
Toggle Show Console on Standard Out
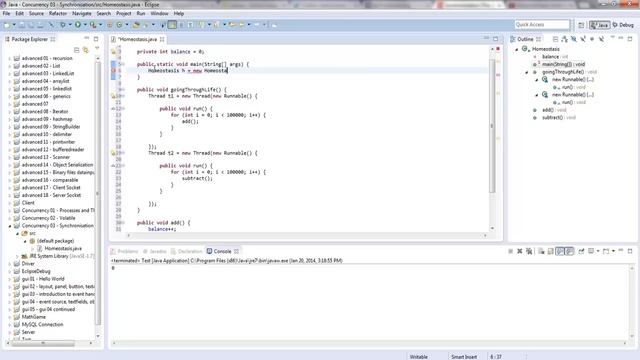[x=560, y=251]
